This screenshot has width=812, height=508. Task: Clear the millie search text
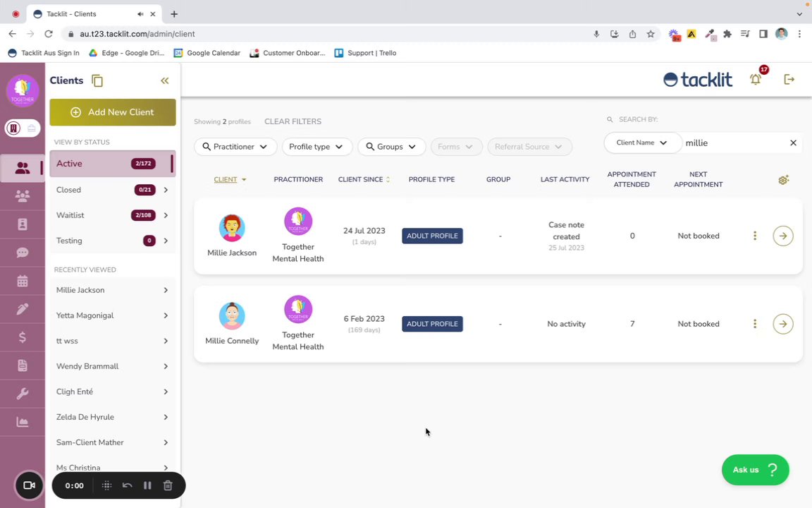pyautogui.click(x=793, y=143)
